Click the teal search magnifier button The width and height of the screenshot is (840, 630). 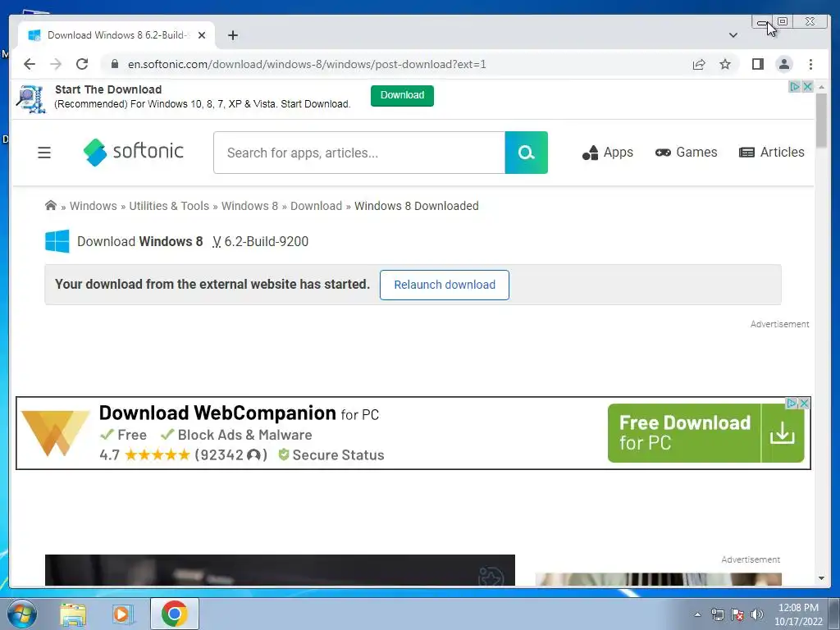tap(526, 153)
